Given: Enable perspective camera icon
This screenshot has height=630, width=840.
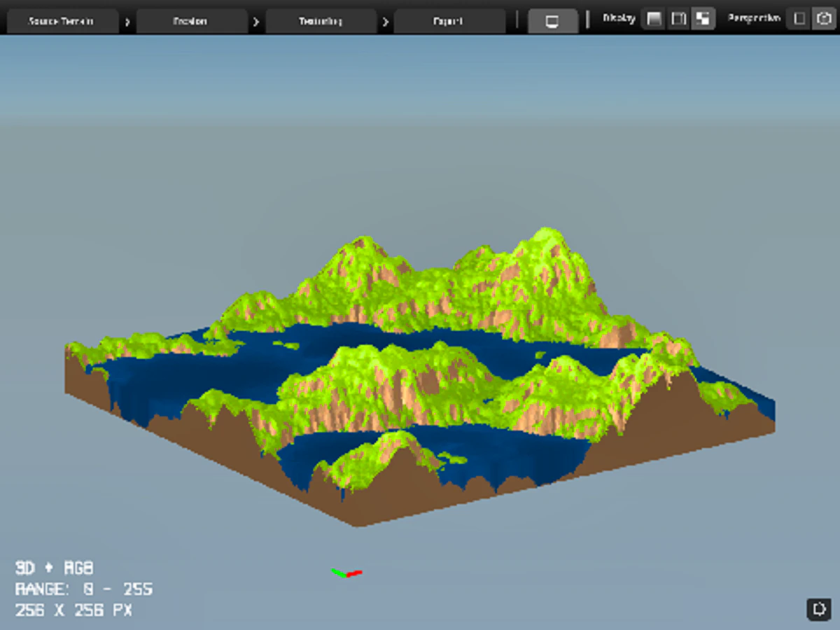Looking at the screenshot, I should click(x=822, y=19).
